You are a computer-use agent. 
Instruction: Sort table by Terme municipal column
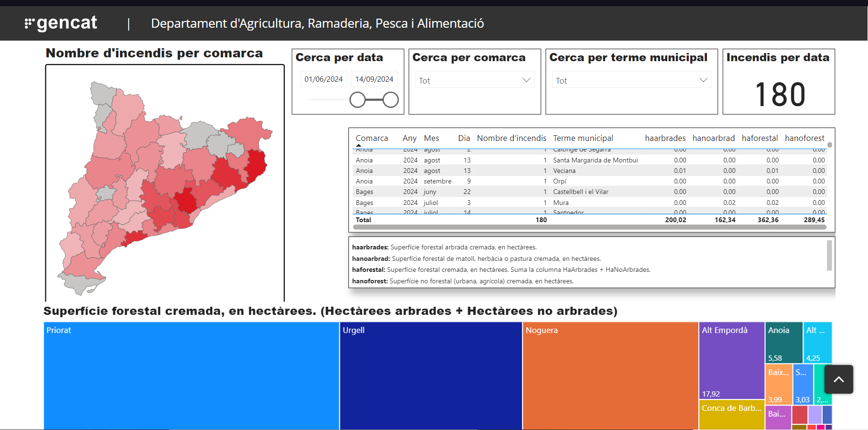point(583,138)
